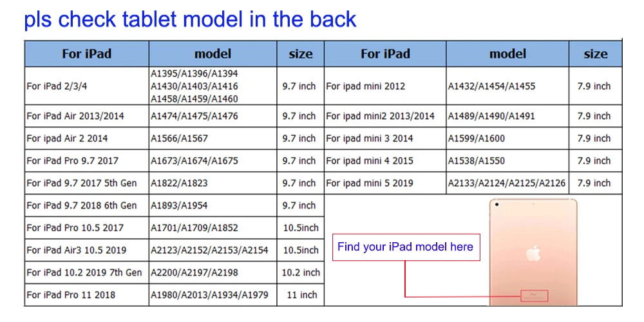Select the 'For ipad mini 5 2019' cell
Image resolution: width=644 pixels, height=322 pixels.
click(385, 183)
